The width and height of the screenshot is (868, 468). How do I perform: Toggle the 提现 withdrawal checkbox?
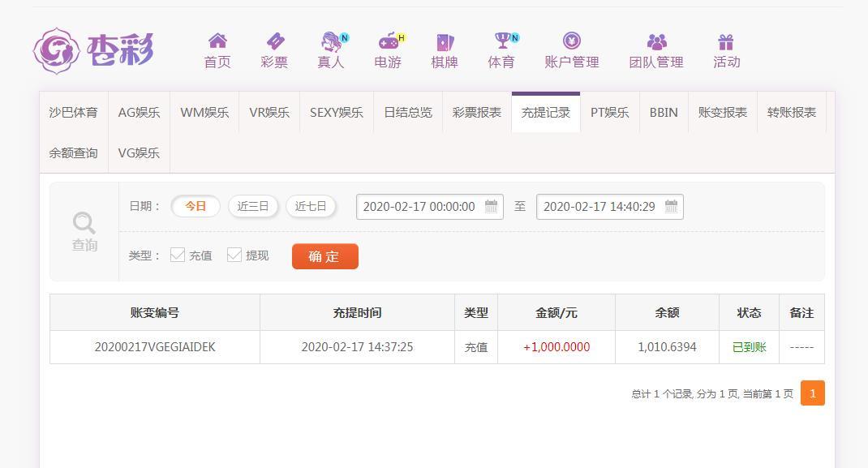[x=234, y=255]
